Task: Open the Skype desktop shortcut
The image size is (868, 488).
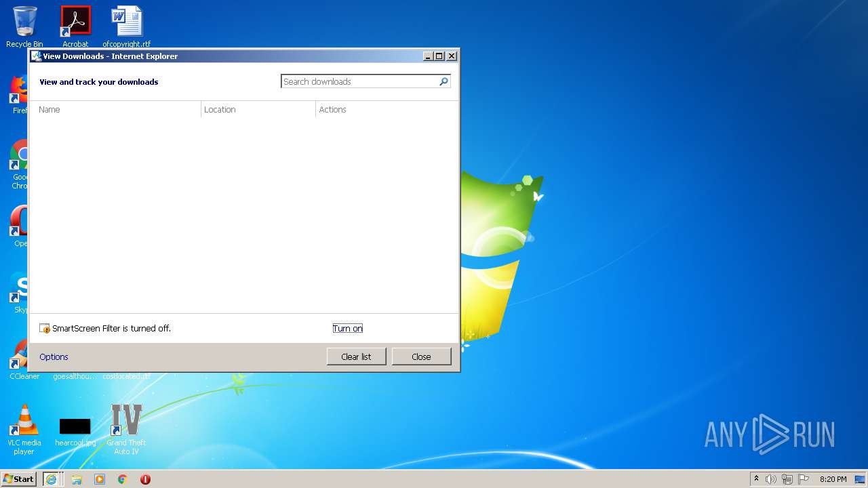Action: pyautogui.click(x=18, y=293)
